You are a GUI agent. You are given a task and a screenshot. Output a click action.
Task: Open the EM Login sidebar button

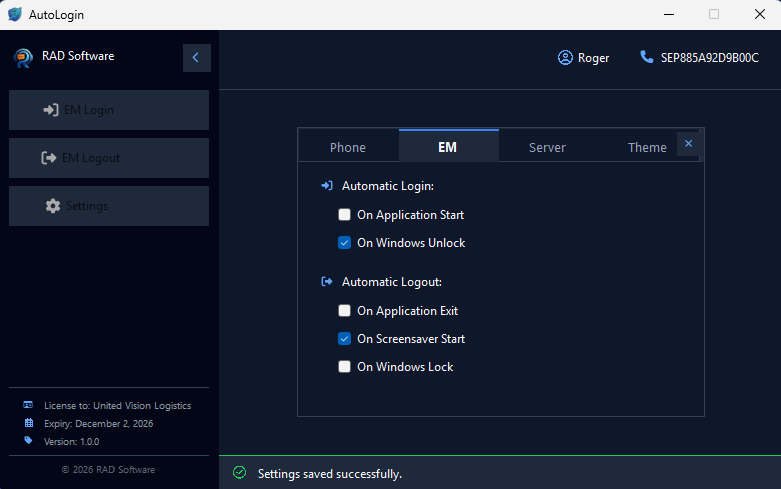tap(109, 110)
